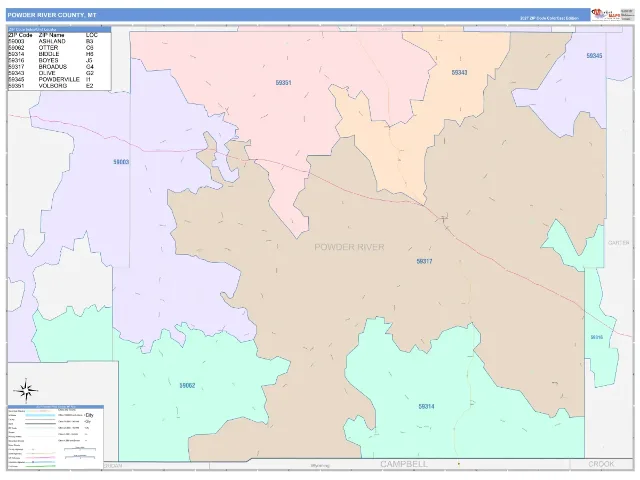This screenshot has height=480, width=640.
Task: Click the ZIP Code column header
Action: coord(20,35)
